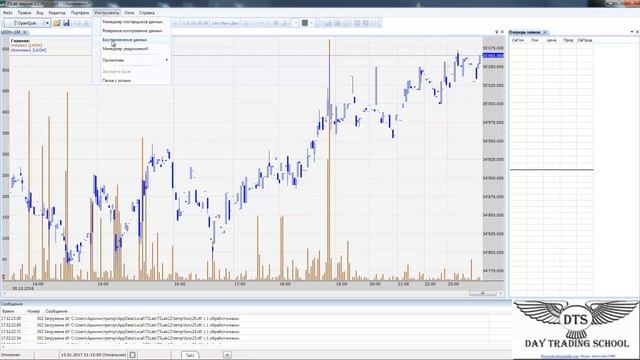Click the highlighted current price label on axis

[493, 56]
